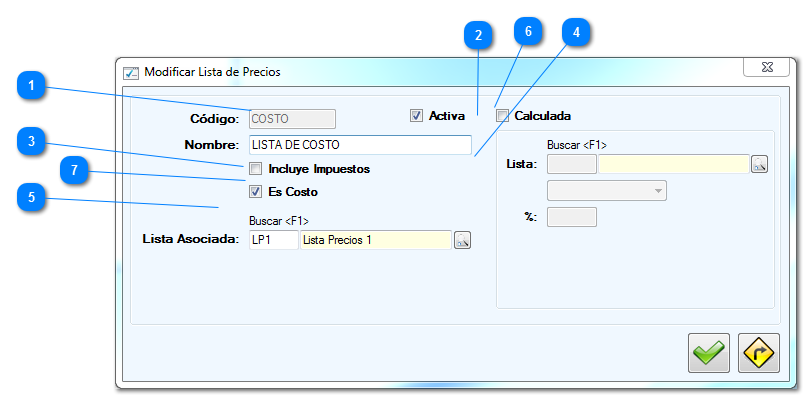Enable the Calculada checkbox

coord(502,116)
